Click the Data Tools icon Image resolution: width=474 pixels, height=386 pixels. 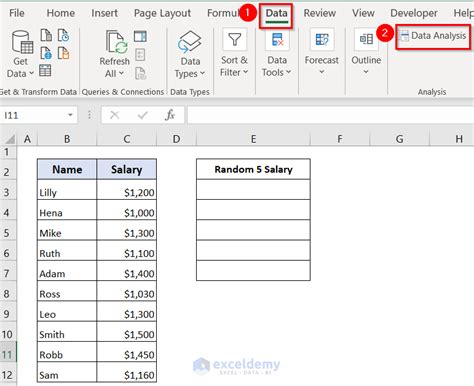277,40
